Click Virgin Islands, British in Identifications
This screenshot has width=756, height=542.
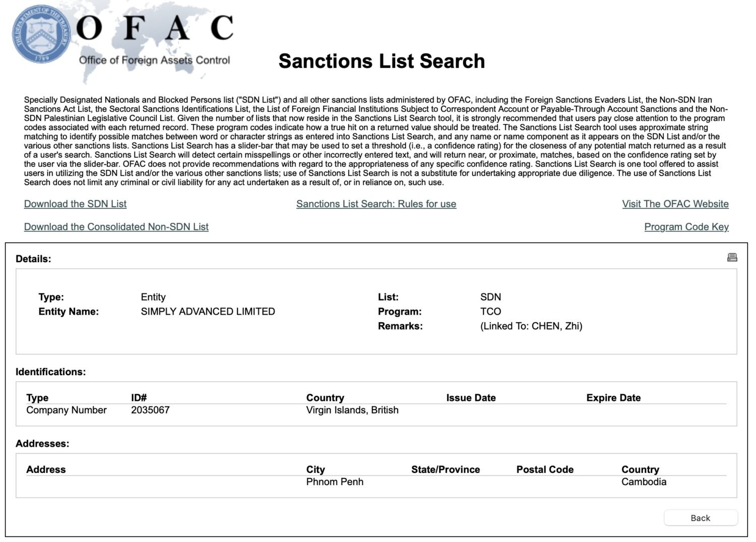(x=352, y=410)
